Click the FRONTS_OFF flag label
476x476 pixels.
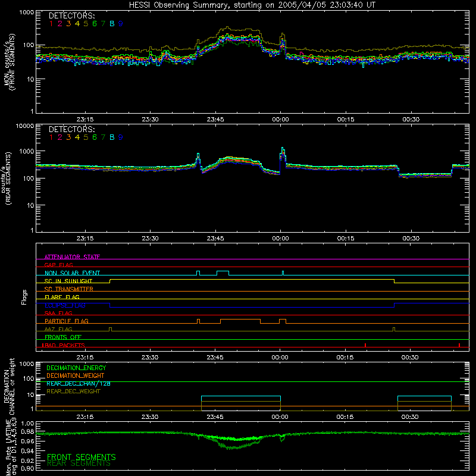[x=63, y=337]
